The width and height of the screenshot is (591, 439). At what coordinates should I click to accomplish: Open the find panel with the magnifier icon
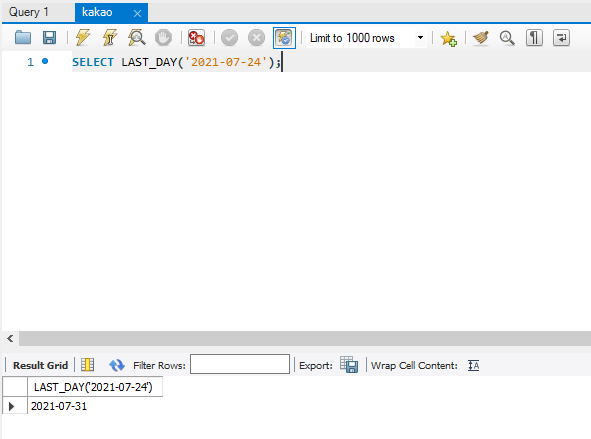tap(507, 38)
